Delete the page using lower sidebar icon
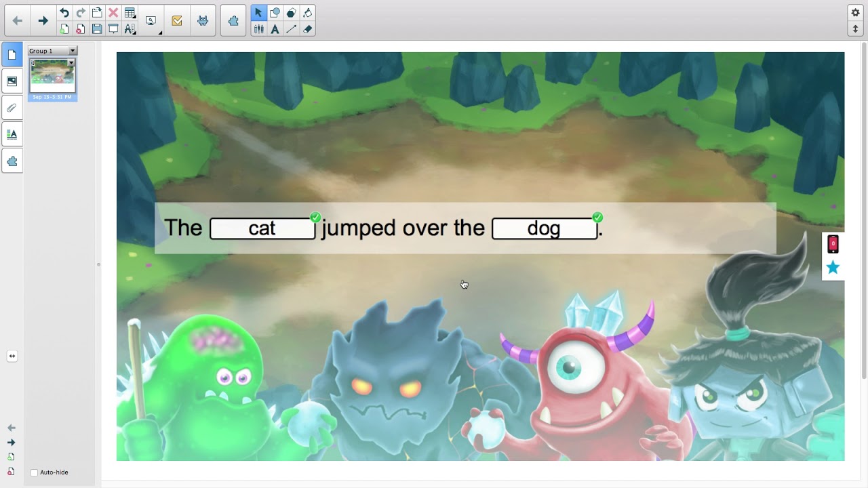The image size is (868, 488). point(12,471)
